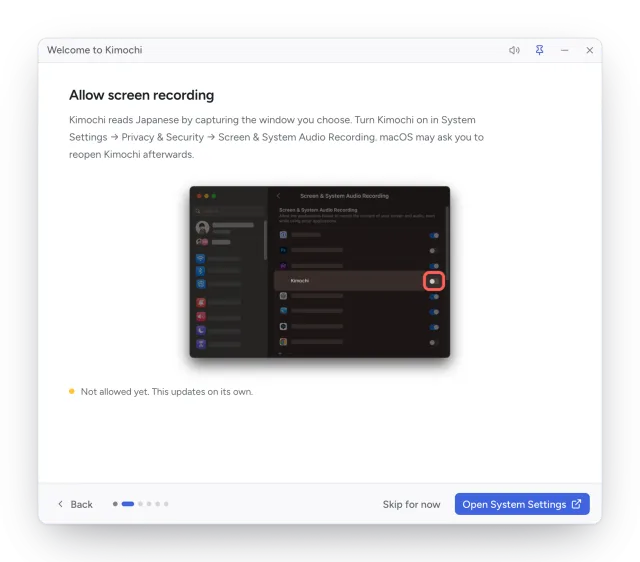Viewport: 640px width, 562px height.
Task: Open System Settings via the blue button
Action: 522,504
